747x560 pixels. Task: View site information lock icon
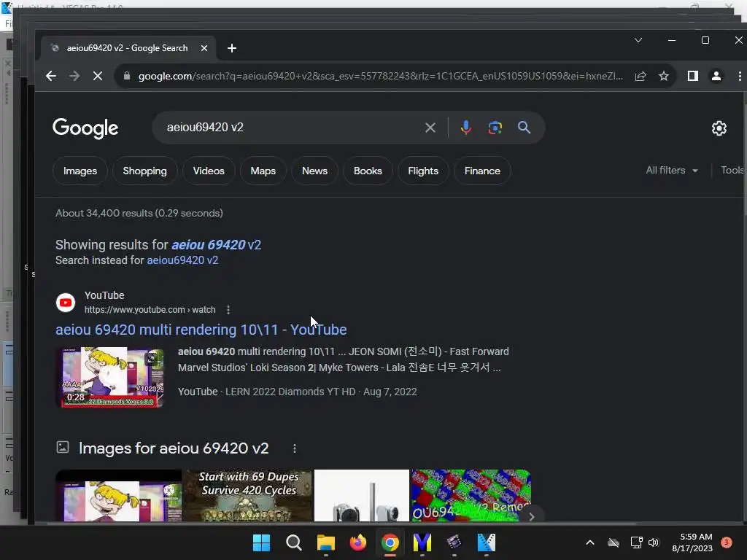pyautogui.click(x=127, y=76)
